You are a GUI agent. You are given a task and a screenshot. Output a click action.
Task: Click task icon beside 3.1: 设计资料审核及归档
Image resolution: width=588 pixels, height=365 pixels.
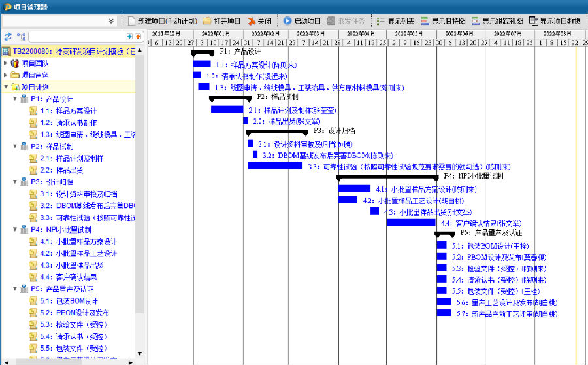pos(33,194)
